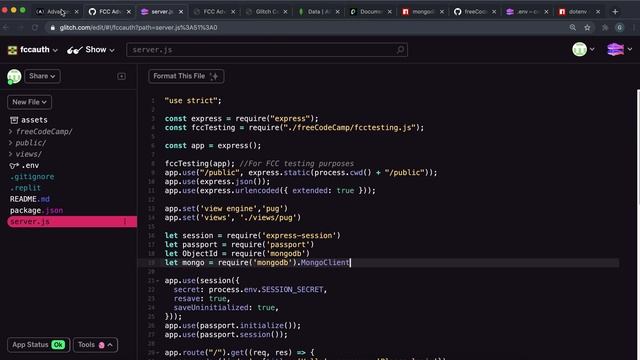Image resolution: width=640 pixels, height=360 pixels.
Task: Click the const app = express() line
Action: 213,145
